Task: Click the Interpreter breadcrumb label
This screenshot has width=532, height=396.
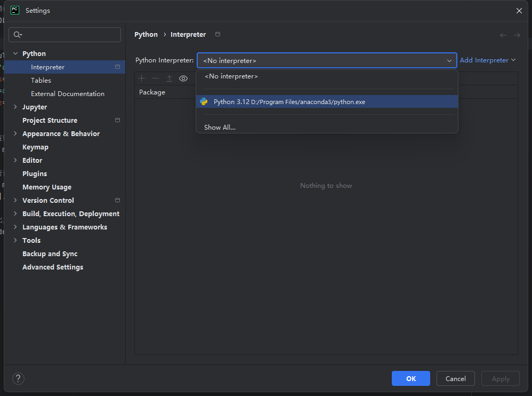Action: click(x=188, y=34)
